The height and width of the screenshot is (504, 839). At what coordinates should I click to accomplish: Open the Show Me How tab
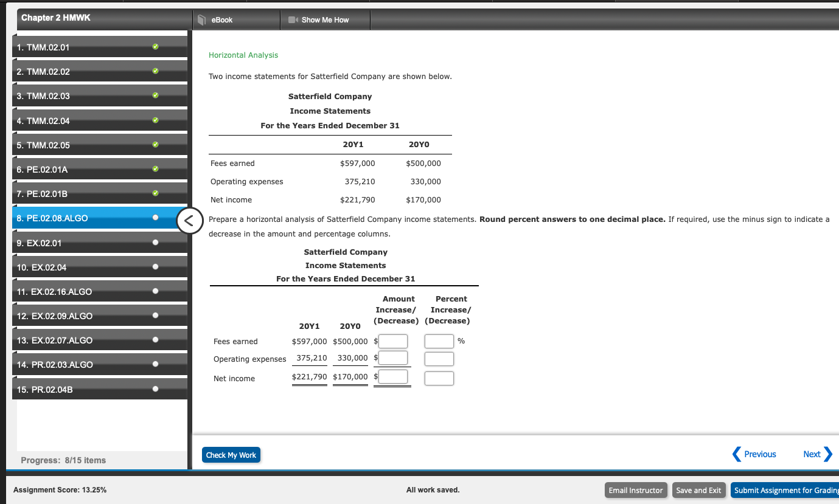pos(325,20)
